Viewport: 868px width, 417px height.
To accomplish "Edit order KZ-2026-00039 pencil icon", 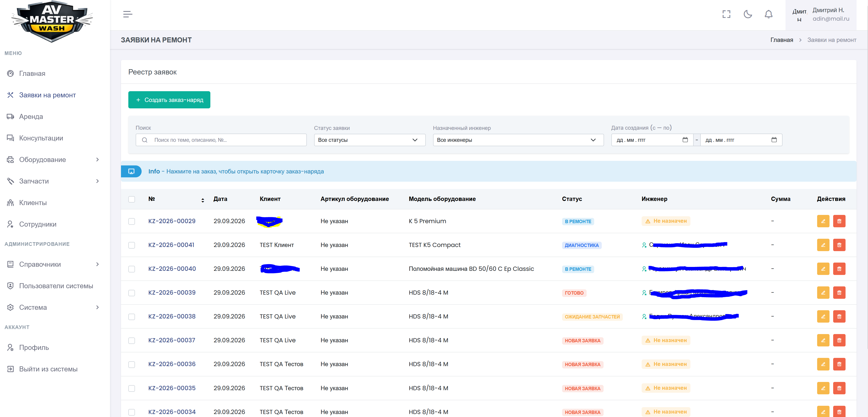I will coord(823,293).
